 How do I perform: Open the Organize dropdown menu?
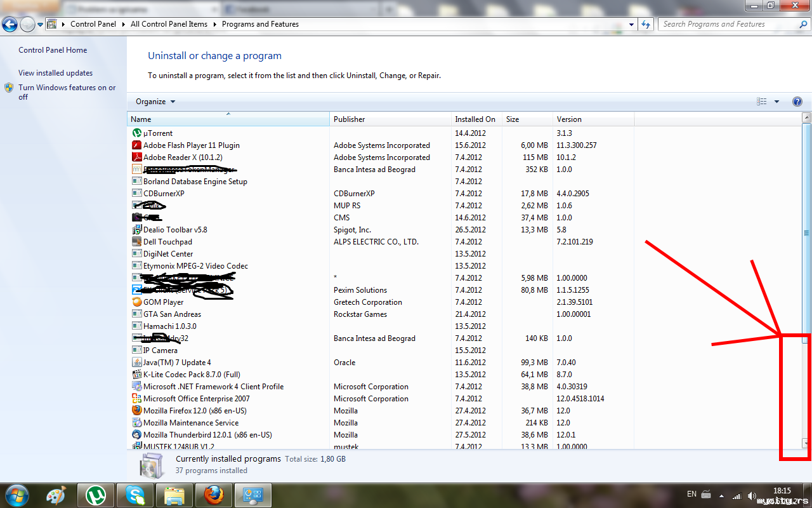(x=155, y=102)
